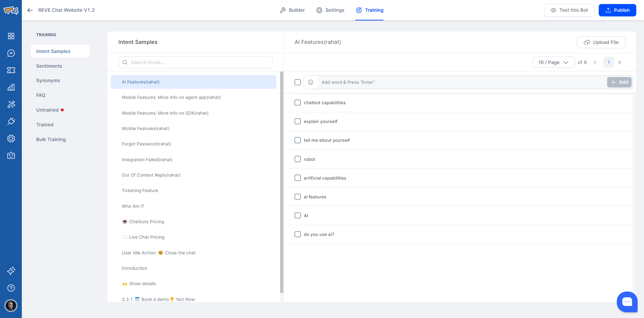Open the dashboard grid icon in sidebar
The image size is (644, 318).
(x=11, y=36)
